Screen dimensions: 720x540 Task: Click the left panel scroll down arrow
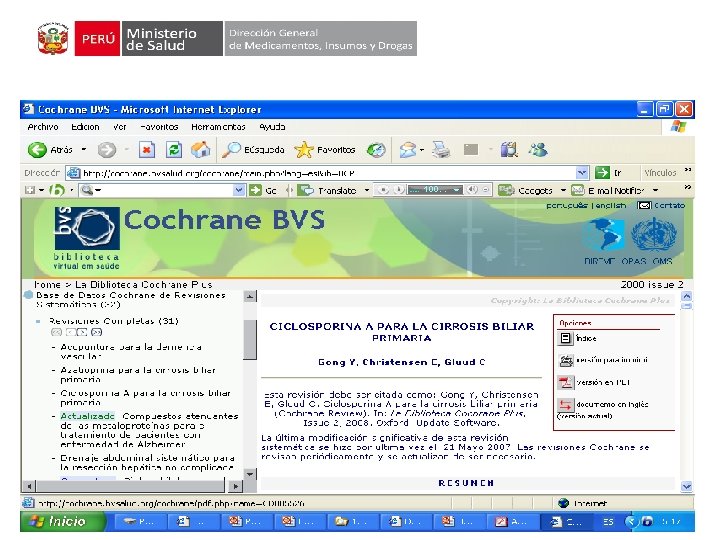250,474
